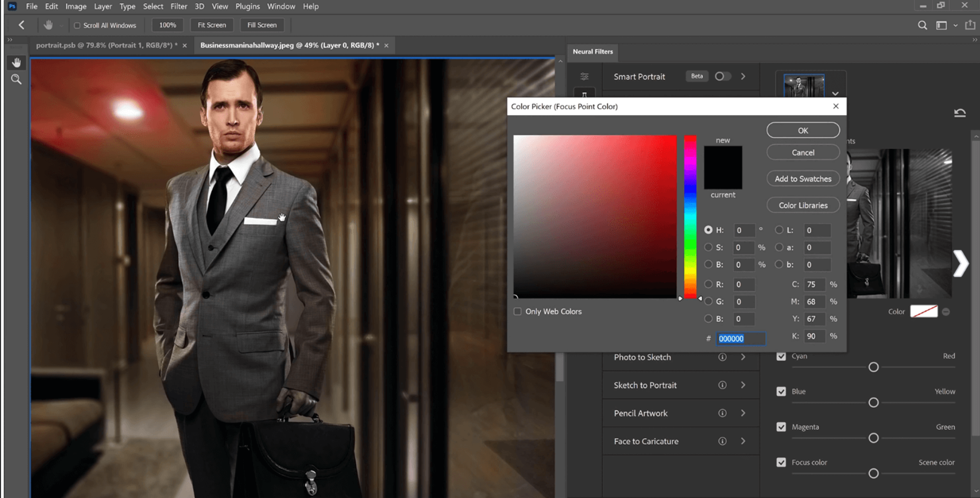980x498 pixels.
Task: Open the workspace switcher dropdown arrow
Action: [955, 25]
